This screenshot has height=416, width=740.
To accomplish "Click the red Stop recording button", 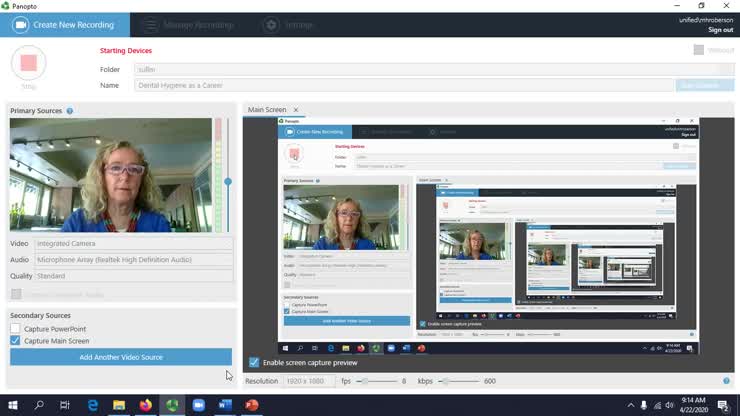I will point(28,63).
